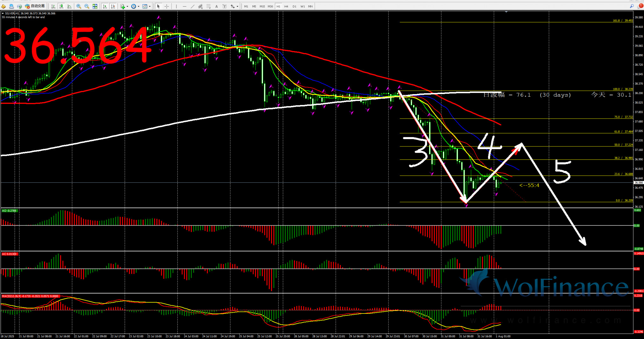Click the 0.0 / 36.209 Fibonacci label
Viewport: 644px width, 339px height.
point(624,201)
